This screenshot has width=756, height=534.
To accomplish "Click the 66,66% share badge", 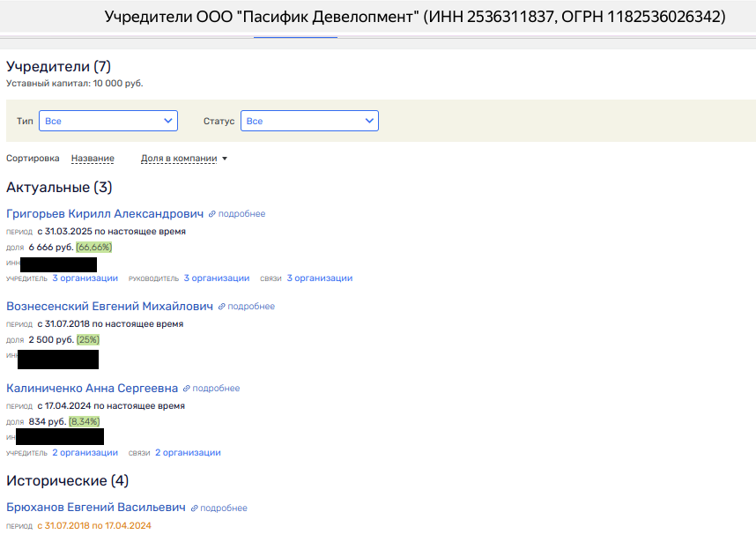I will [94, 248].
